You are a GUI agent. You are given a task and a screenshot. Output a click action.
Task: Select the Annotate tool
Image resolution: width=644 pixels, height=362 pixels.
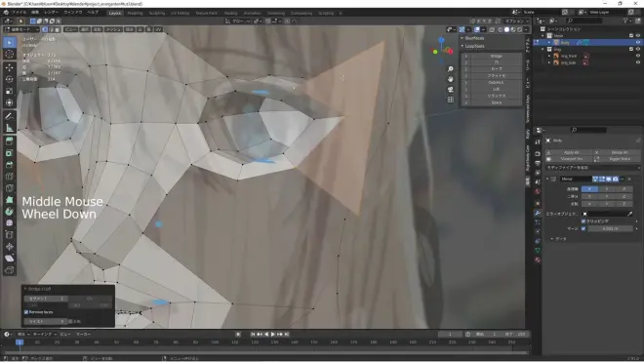[x=10, y=116]
